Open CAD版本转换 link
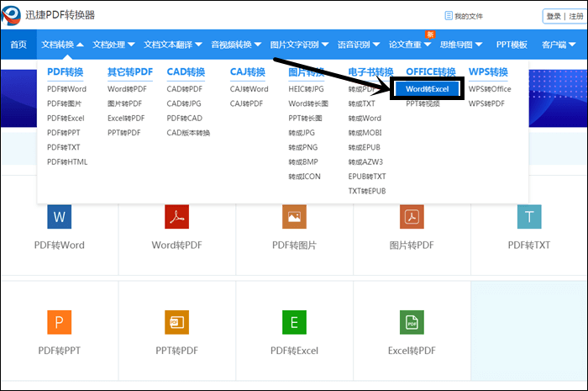Screen dimensions: 588x391 click(x=188, y=133)
